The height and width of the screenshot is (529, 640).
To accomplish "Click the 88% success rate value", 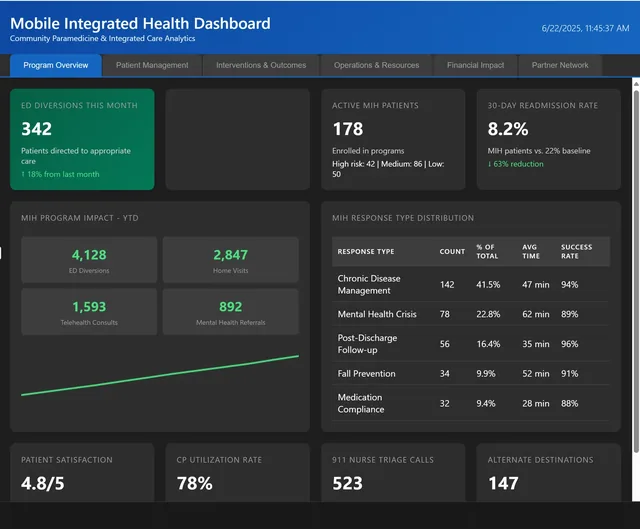I will click(569, 403).
